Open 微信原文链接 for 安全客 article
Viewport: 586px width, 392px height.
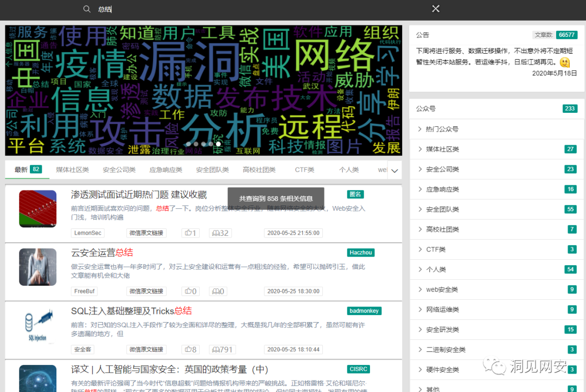pyautogui.click(x=146, y=350)
